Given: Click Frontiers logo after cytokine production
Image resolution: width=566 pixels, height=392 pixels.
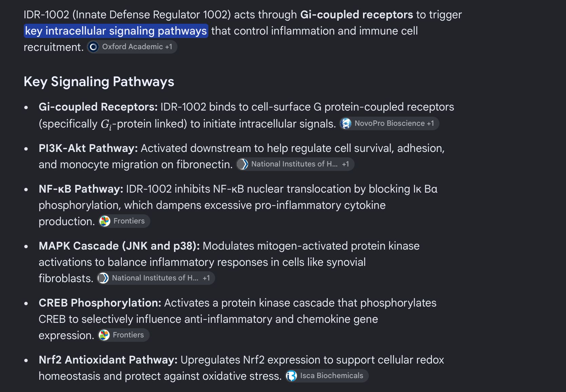Looking at the screenshot, I should click(x=105, y=221).
